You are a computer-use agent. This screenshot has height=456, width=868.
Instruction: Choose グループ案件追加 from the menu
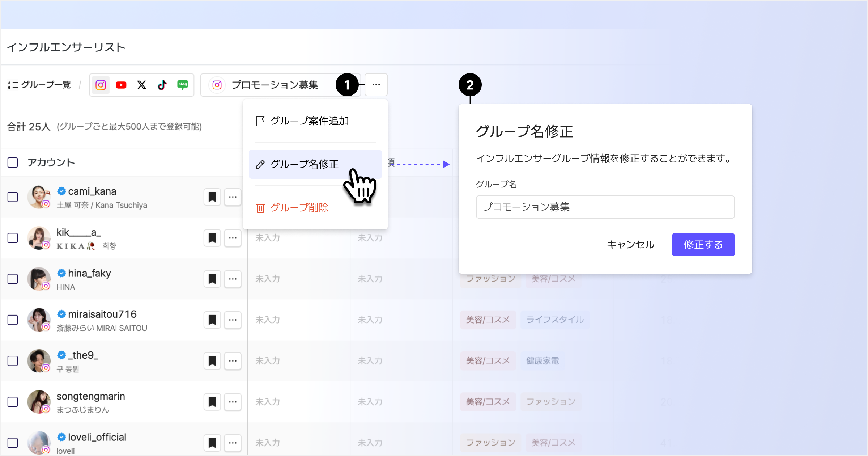pos(309,121)
